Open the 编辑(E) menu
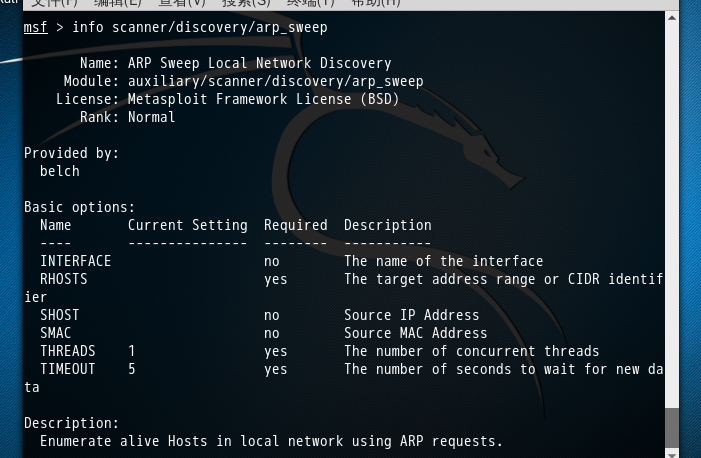 point(118,3)
